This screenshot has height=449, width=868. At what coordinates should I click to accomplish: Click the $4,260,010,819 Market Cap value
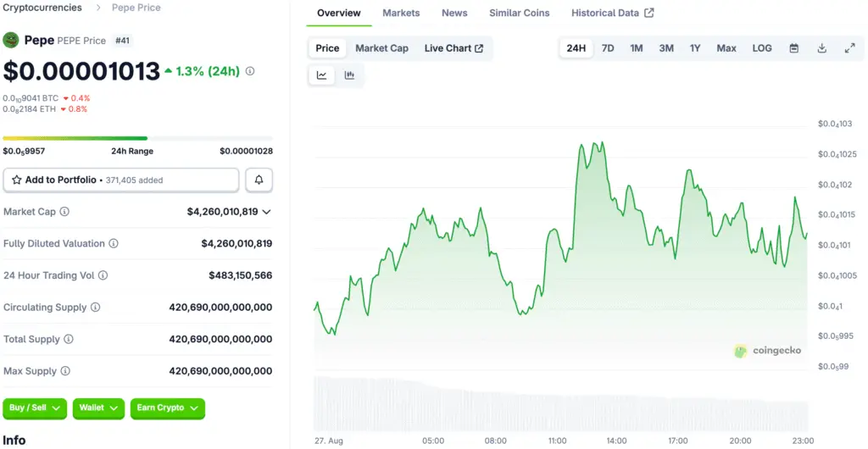pos(223,212)
